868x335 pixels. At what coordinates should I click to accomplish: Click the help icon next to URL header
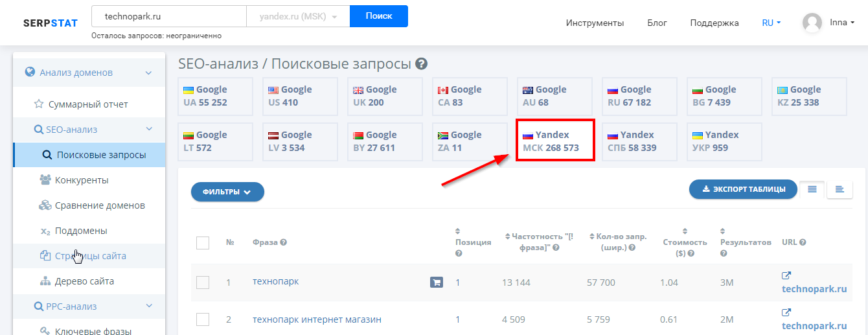click(803, 242)
